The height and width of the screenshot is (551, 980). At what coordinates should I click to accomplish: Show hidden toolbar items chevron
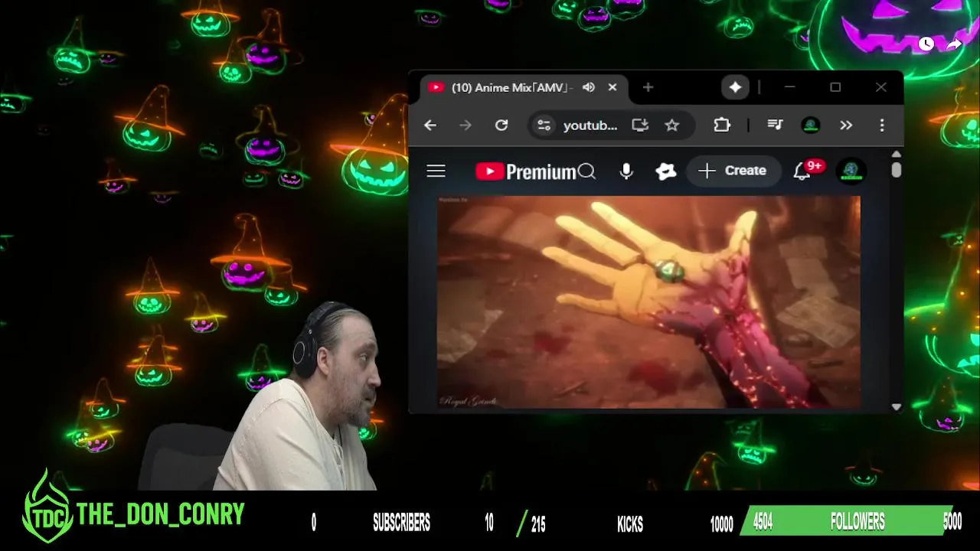click(x=846, y=125)
